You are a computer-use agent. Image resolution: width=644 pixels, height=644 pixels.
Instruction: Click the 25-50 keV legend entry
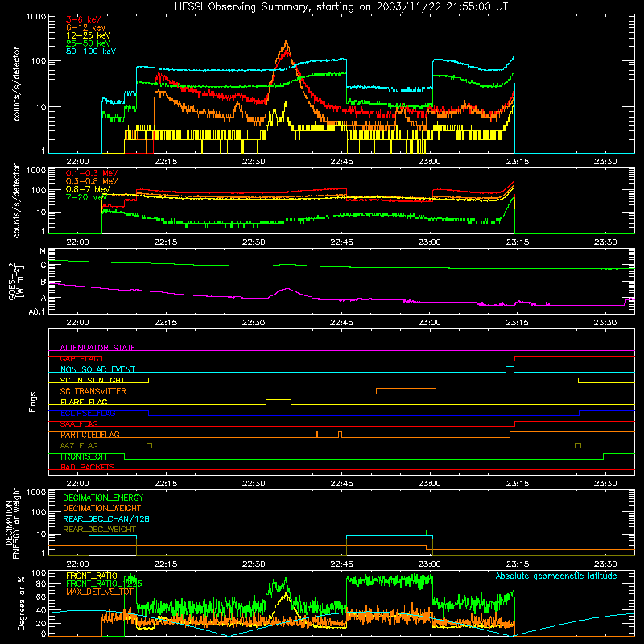(89, 43)
